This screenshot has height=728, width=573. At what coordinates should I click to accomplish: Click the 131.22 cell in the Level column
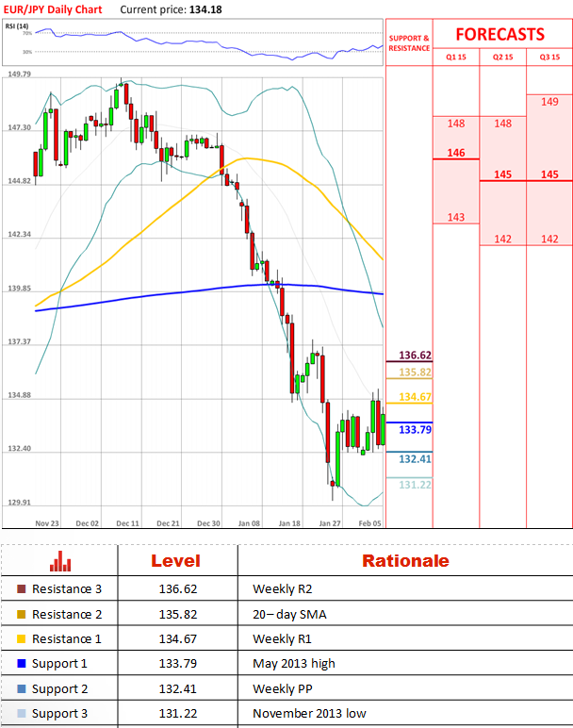178,713
